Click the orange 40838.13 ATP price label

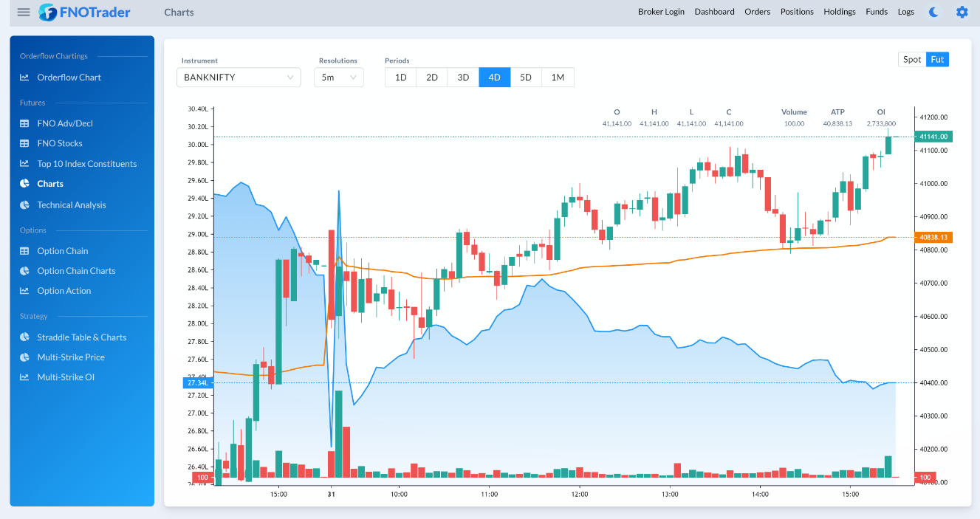click(x=933, y=238)
